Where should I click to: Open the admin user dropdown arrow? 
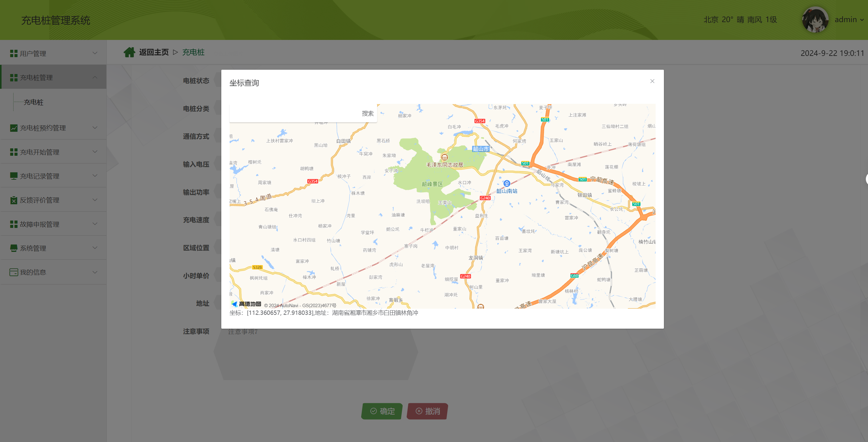click(862, 20)
